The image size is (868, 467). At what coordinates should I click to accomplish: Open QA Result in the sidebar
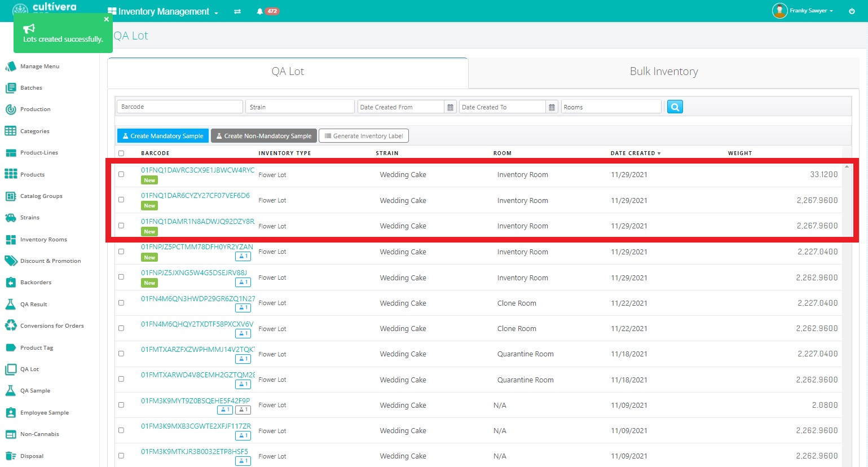point(33,305)
